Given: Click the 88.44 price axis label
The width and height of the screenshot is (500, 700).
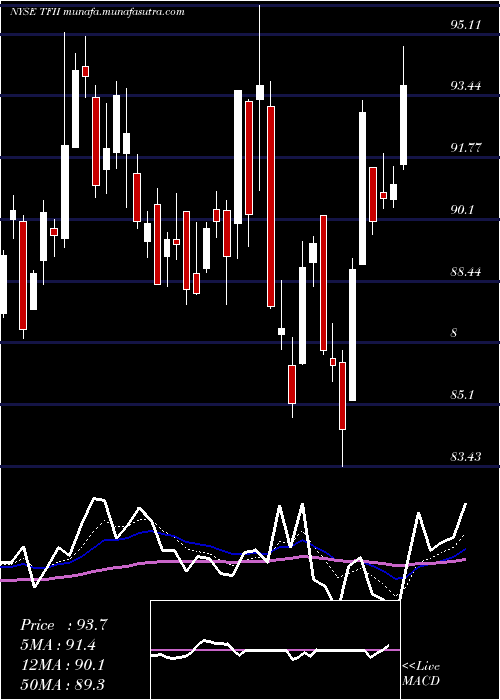Looking at the screenshot, I should (x=466, y=271).
